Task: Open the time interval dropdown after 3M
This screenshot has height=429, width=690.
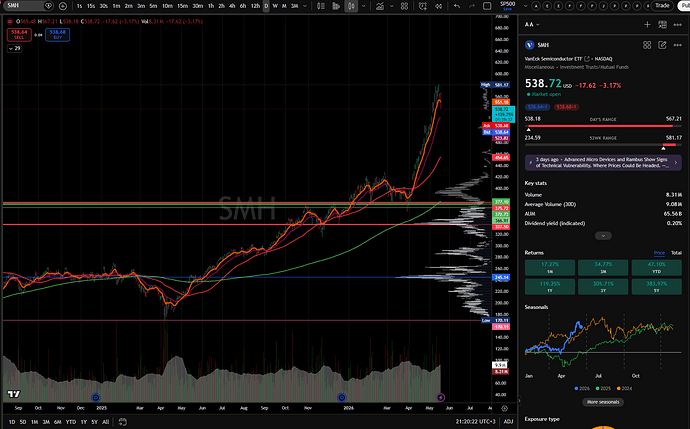Action: (305, 6)
